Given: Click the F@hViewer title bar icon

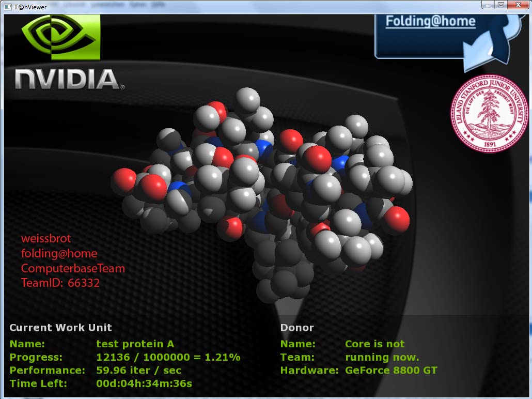Looking at the screenshot, I should pyautogui.click(x=8, y=7).
